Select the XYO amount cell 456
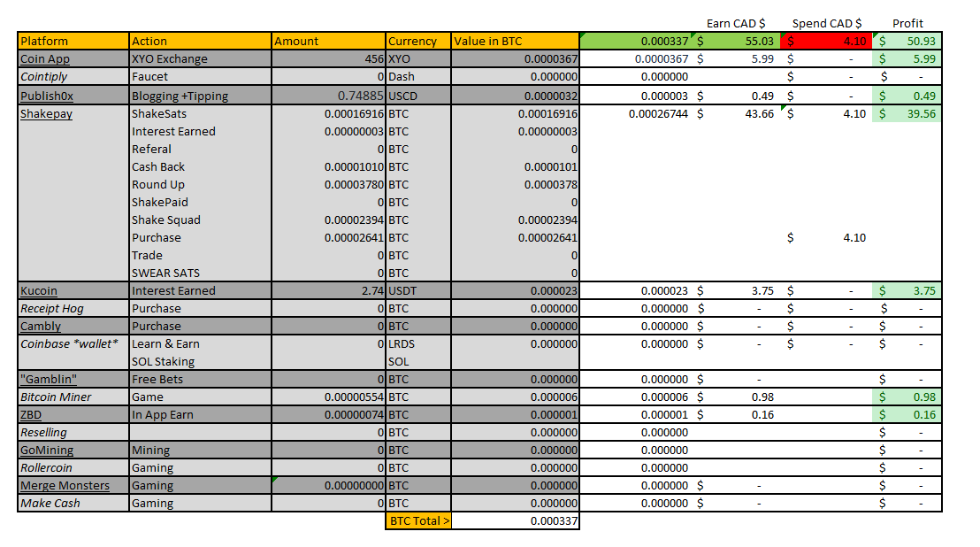Screen dimensions: 980x547 tap(329, 58)
